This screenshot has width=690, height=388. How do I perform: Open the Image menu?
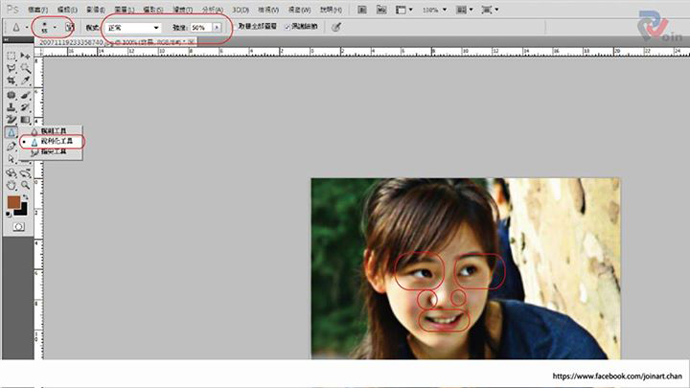(95, 9)
